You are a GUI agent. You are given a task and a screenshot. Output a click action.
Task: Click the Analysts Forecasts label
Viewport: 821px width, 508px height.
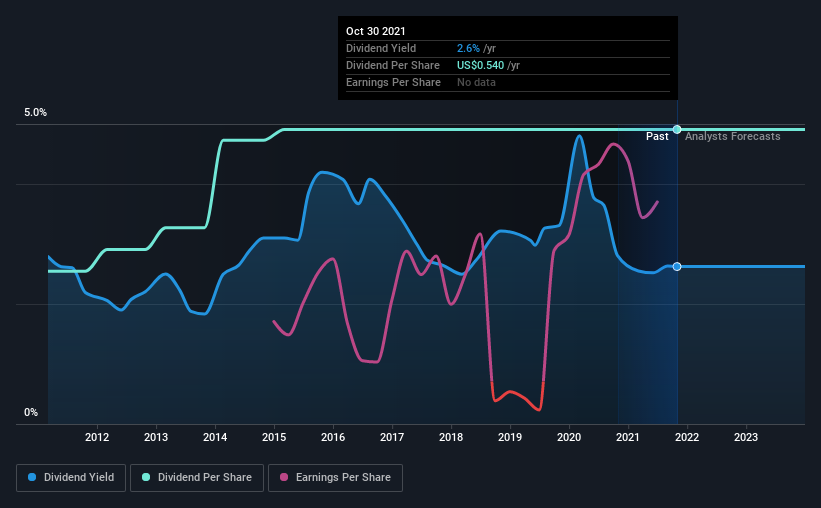coord(733,136)
